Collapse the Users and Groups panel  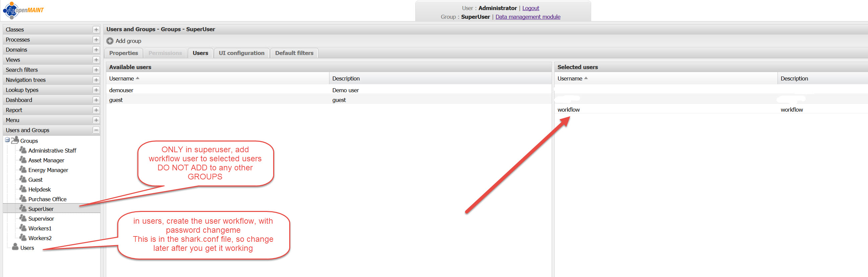pos(96,130)
